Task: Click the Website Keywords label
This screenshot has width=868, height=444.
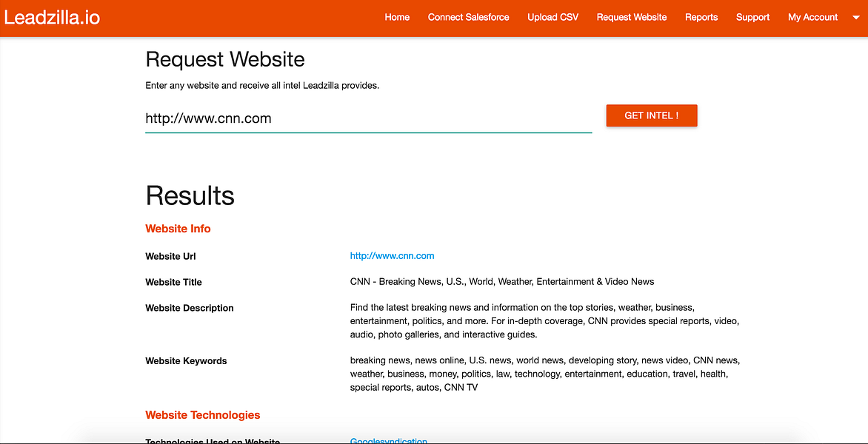Action: 186,360
